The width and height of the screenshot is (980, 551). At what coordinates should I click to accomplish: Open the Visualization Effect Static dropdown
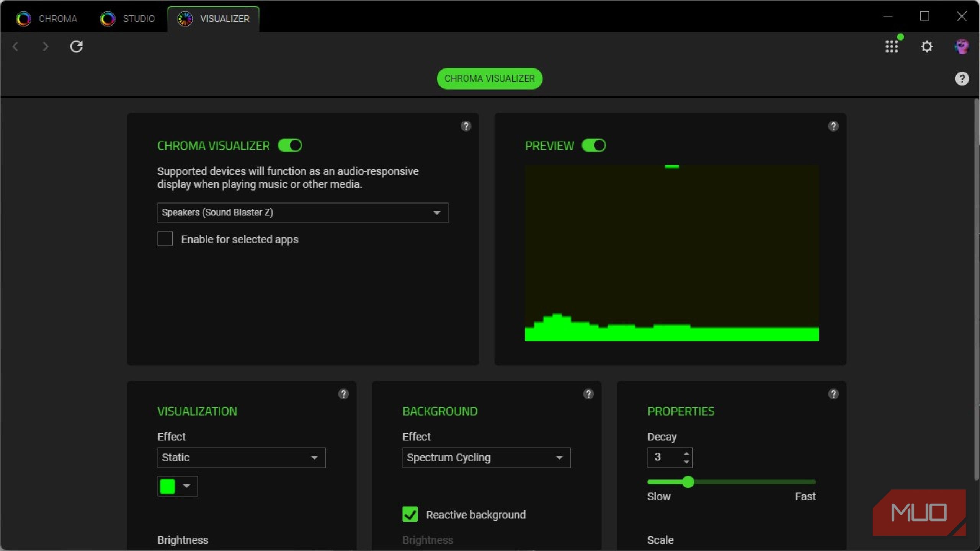[x=241, y=458]
